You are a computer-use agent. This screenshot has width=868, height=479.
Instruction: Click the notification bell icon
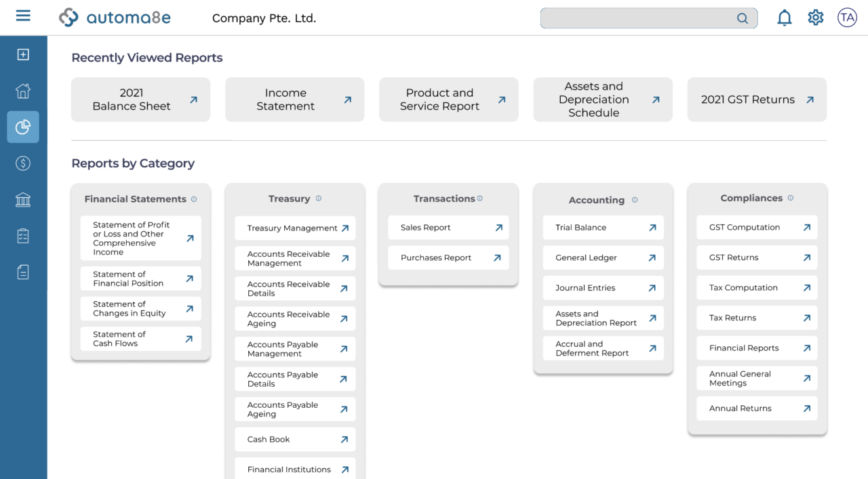tap(784, 18)
